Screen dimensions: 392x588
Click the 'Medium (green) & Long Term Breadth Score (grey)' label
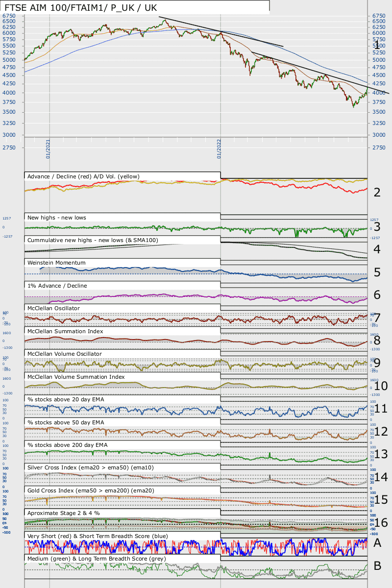97,559
